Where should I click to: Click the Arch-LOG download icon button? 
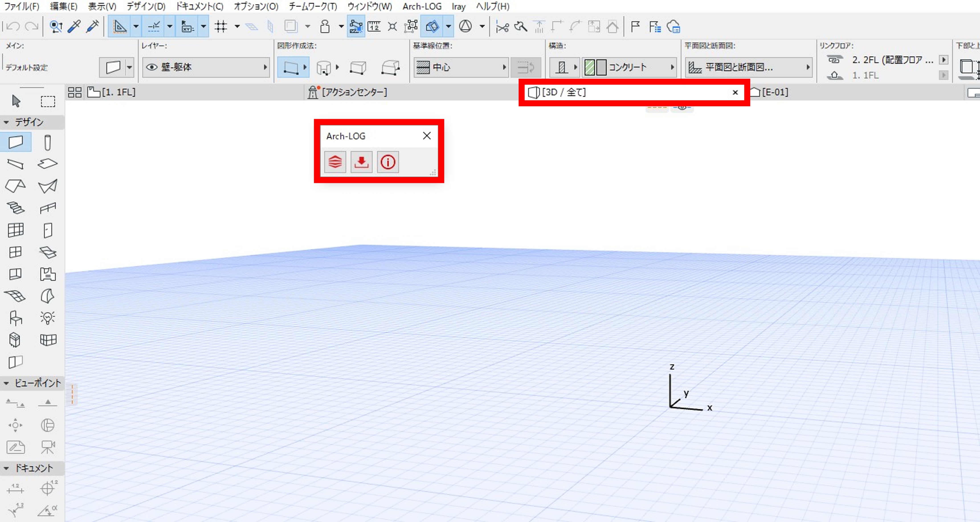[x=361, y=162]
